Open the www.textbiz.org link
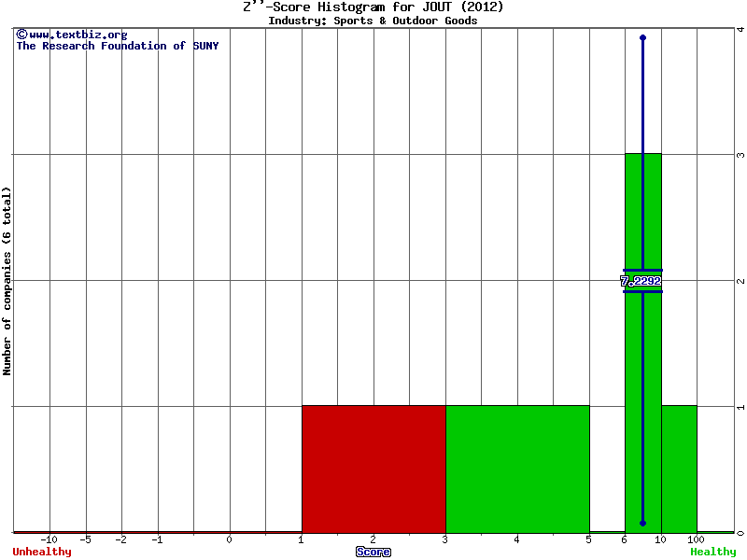747x560 pixels. click(x=72, y=35)
